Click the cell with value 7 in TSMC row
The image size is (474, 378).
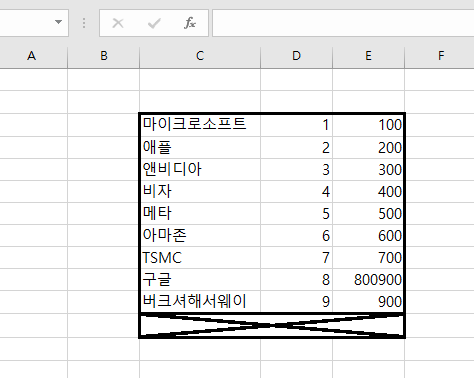click(x=296, y=257)
